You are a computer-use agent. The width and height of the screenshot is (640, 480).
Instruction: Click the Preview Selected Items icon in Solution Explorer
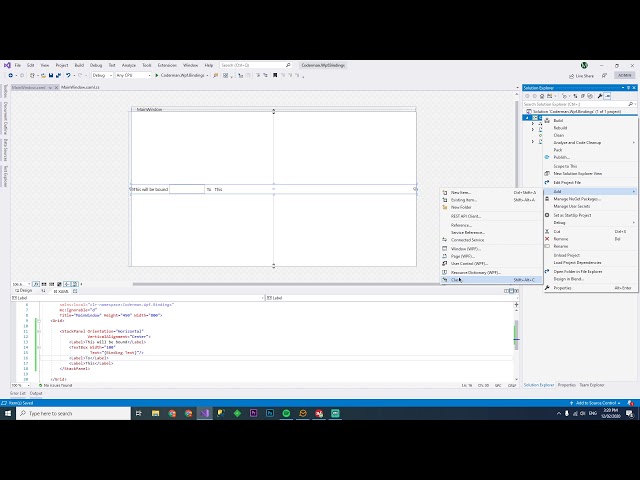click(x=607, y=96)
